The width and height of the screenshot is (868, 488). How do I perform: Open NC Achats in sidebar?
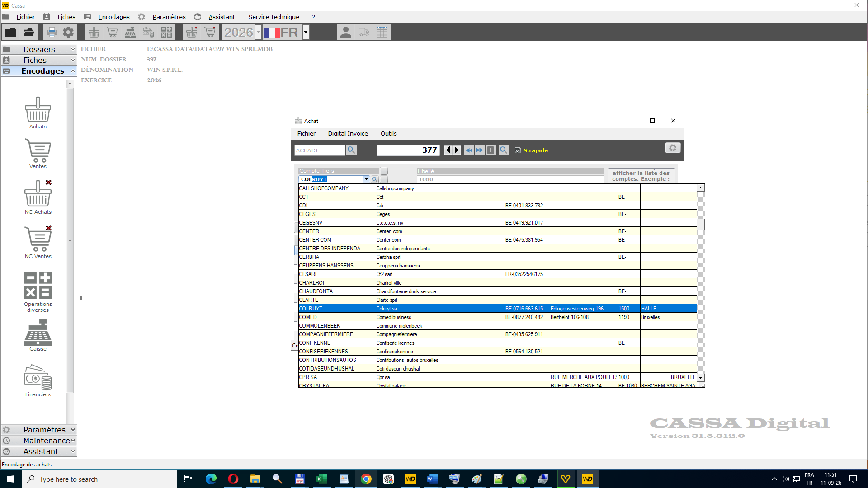(x=38, y=197)
